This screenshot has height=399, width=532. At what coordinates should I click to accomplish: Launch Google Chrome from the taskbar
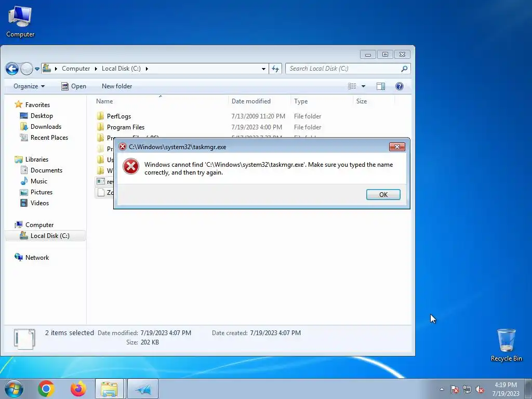click(x=46, y=389)
